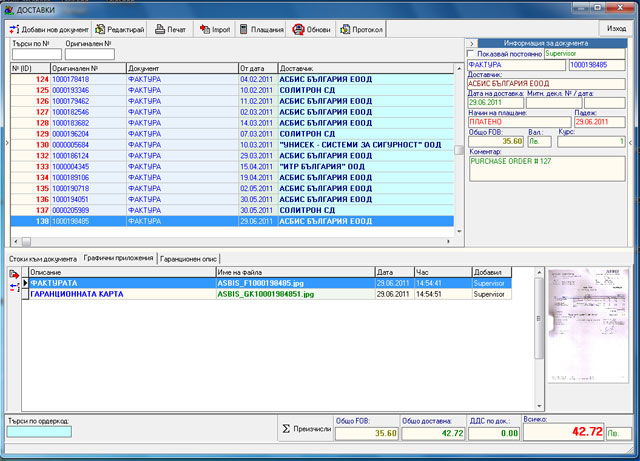This screenshot has height=461, width=640.
Task: Select document row 124
Action: click(x=232, y=79)
